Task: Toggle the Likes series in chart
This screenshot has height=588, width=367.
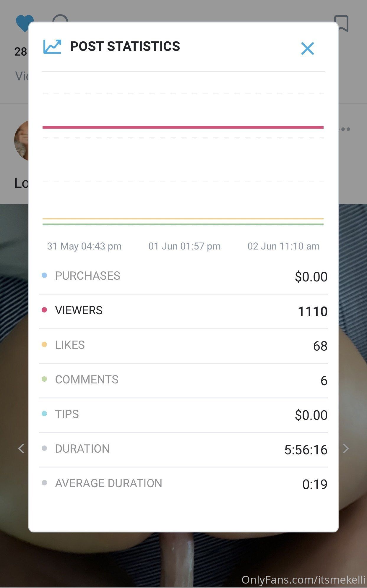Action: point(183,346)
